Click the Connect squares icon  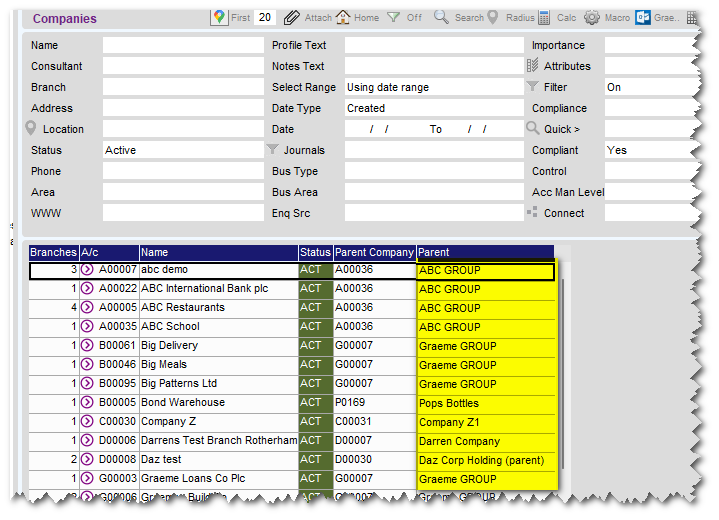coord(532,212)
